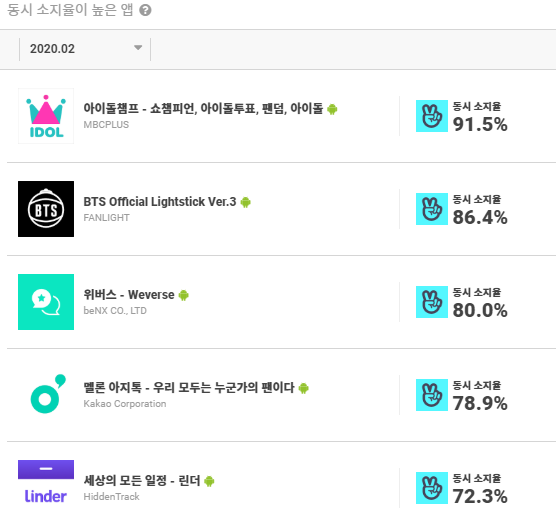Expand month selector via dropdown arrow
This screenshot has width=556, height=530.
tap(138, 48)
